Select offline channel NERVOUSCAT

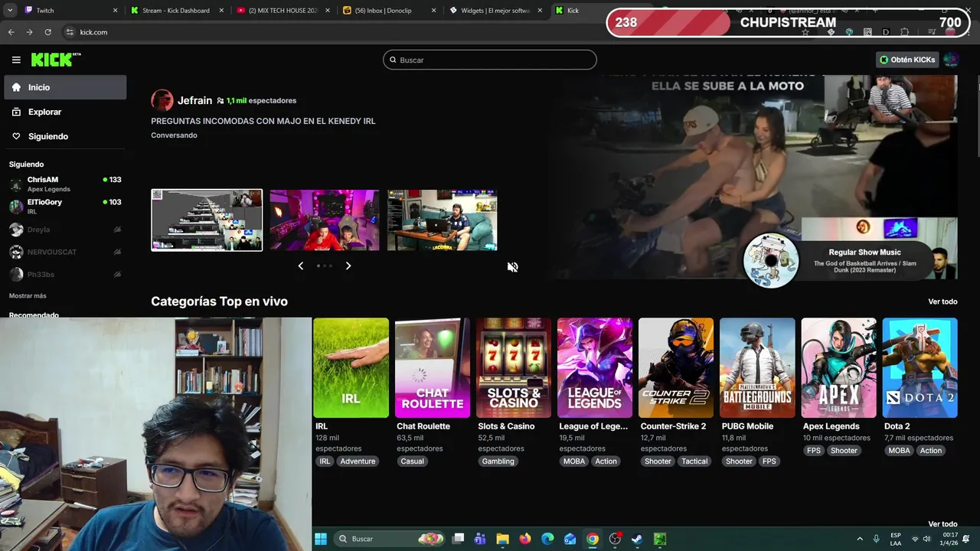pyautogui.click(x=65, y=252)
